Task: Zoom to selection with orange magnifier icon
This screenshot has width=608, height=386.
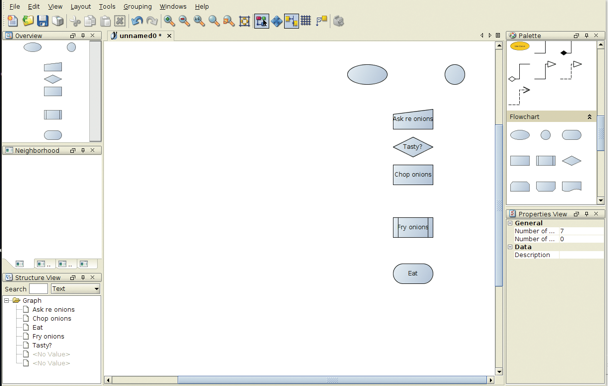Action: (229, 21)
